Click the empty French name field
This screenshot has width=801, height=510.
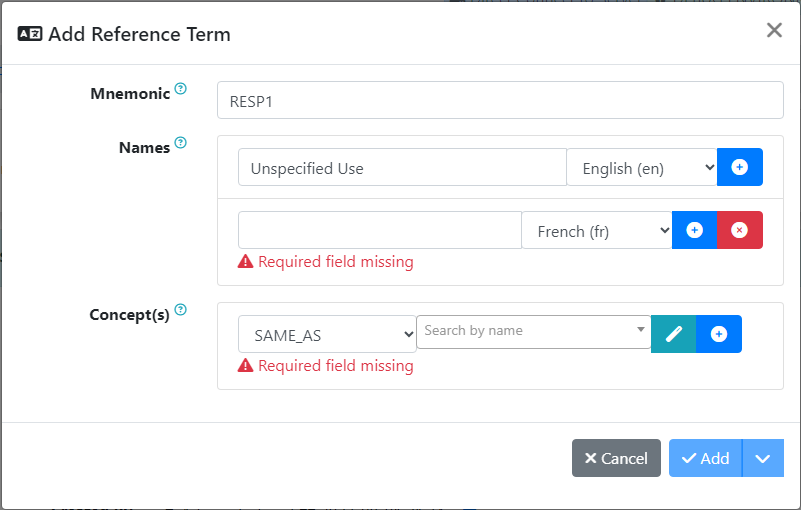380,231
